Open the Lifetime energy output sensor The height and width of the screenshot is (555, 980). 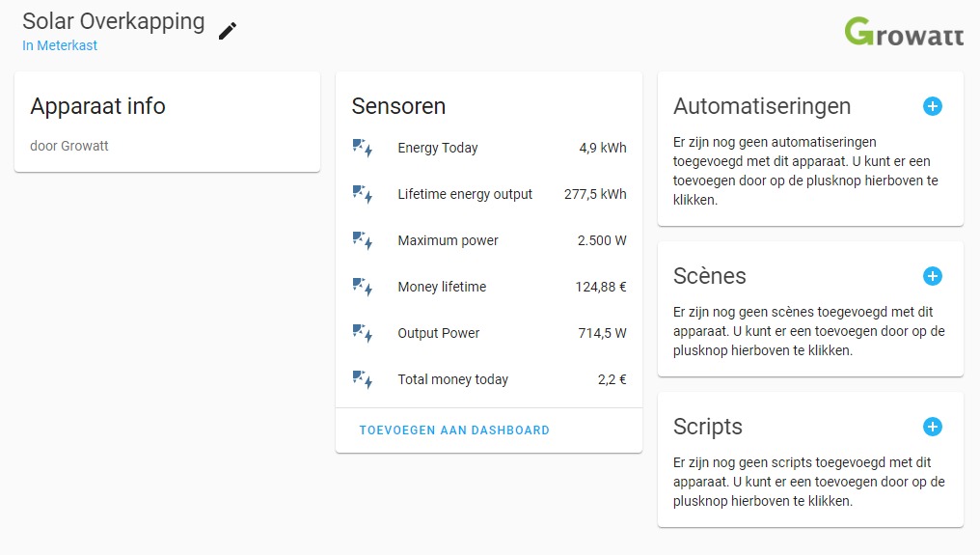(489, 195)
